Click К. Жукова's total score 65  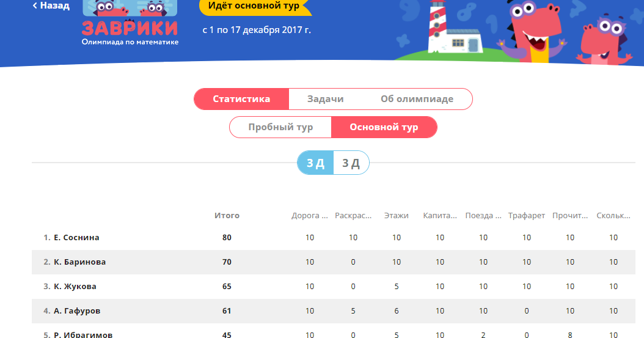click(227, 287)
